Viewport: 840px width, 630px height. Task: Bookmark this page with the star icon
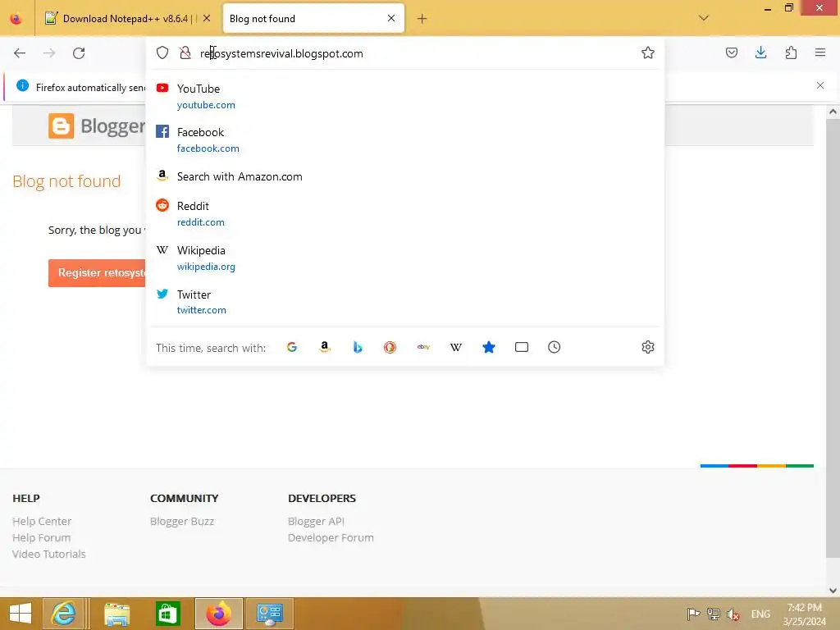[648, 52]
